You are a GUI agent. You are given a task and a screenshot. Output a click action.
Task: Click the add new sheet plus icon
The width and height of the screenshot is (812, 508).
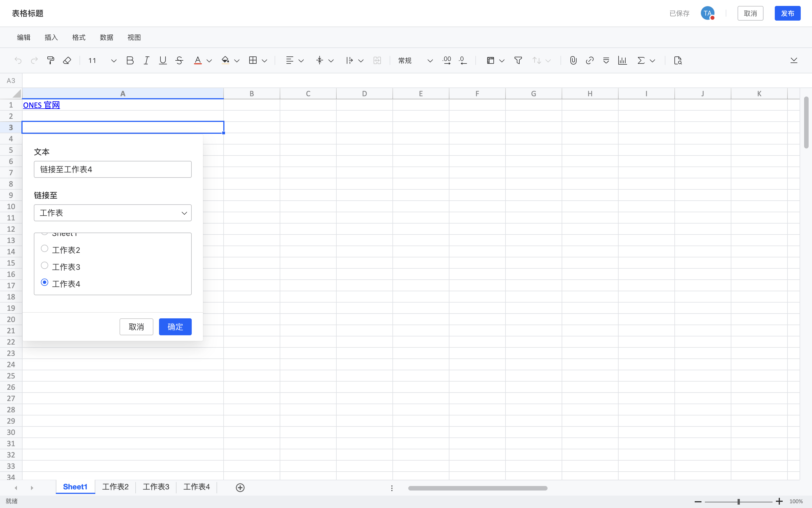click(x=240, y=487)
